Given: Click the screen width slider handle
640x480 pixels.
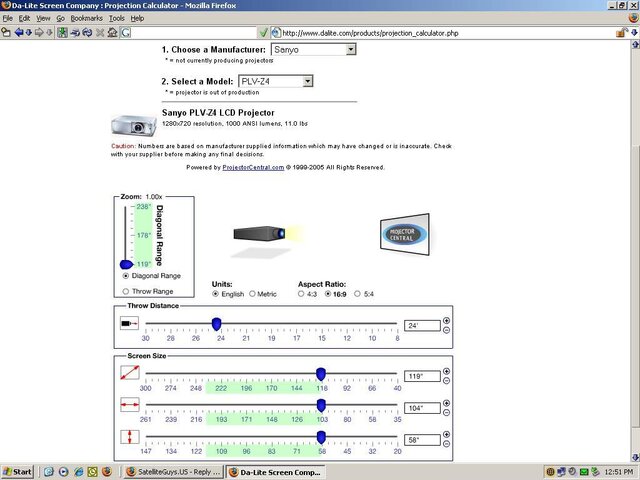Looking at the screenshot, I should (321, 406).
